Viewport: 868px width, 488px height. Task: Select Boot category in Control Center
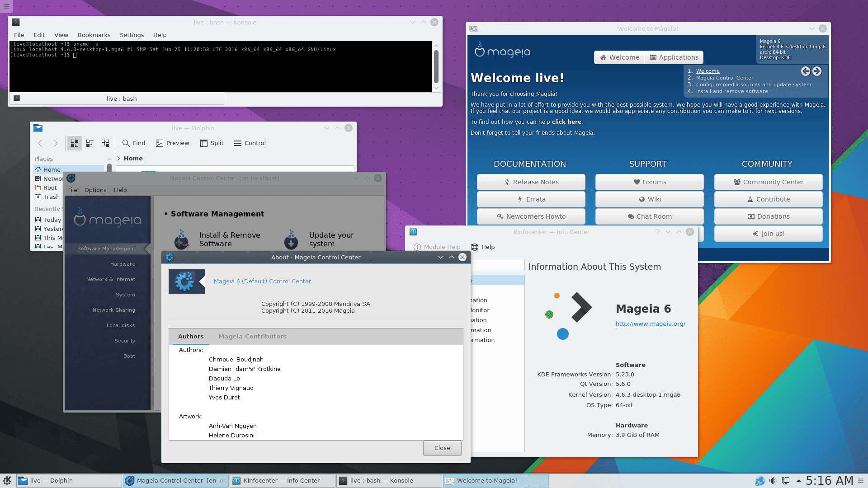pyautogui.click(x=129, y=356)
